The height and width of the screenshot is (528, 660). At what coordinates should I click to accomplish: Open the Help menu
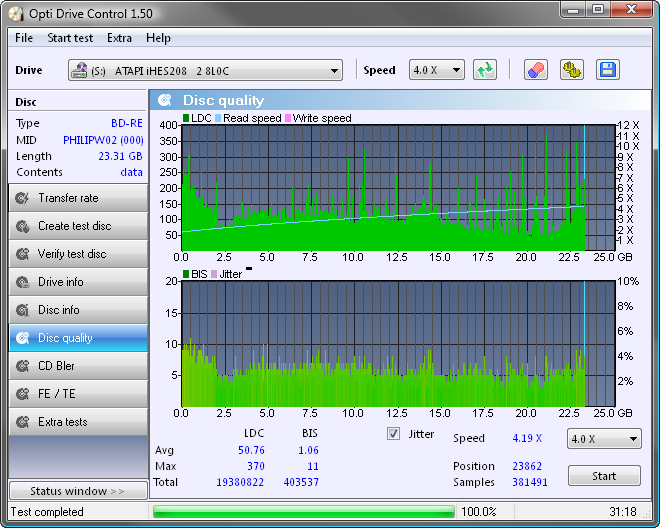(x=158, y=38)
